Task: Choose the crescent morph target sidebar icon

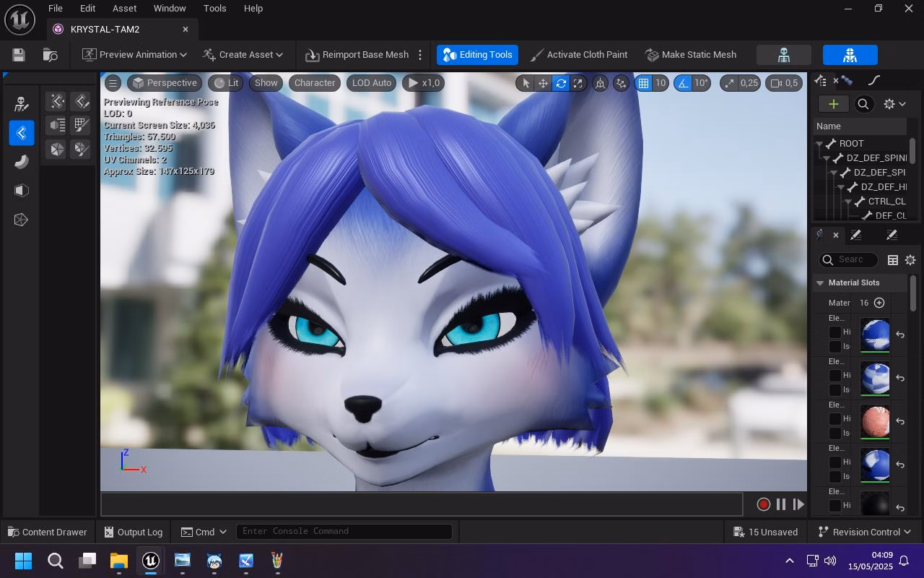Action: (21, 162)
